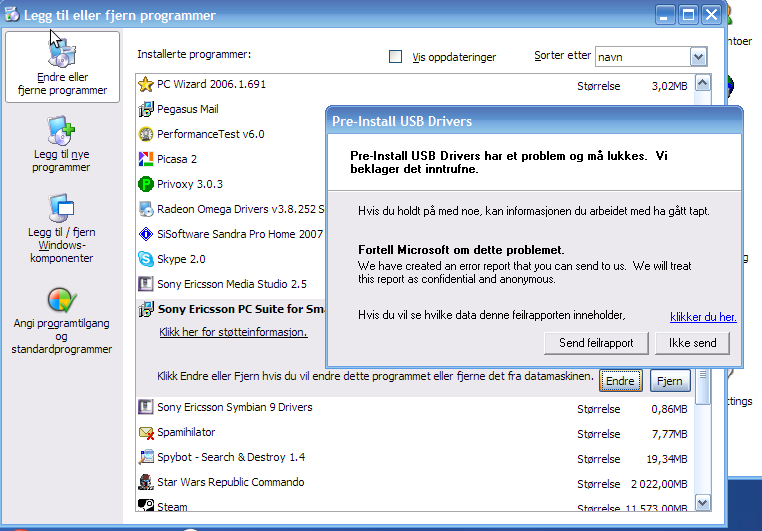Minimize the Legg til eller fjern window

(664, 15)
